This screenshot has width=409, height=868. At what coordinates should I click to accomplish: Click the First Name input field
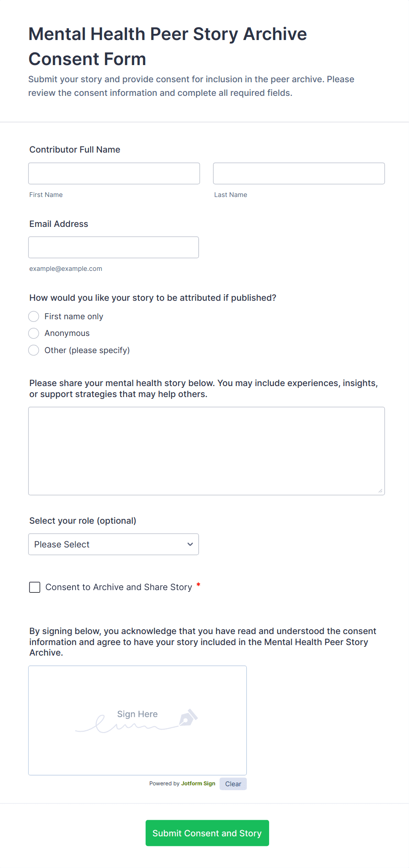click(x=114, y=174)
